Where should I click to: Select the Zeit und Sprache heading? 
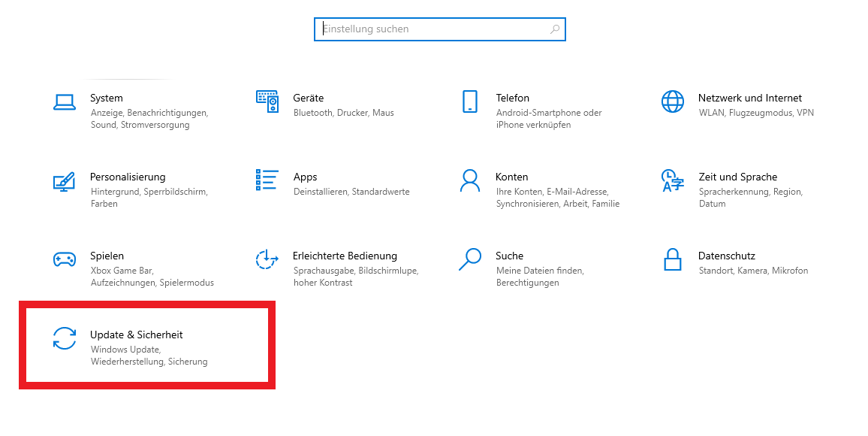[x=738, y=177]
